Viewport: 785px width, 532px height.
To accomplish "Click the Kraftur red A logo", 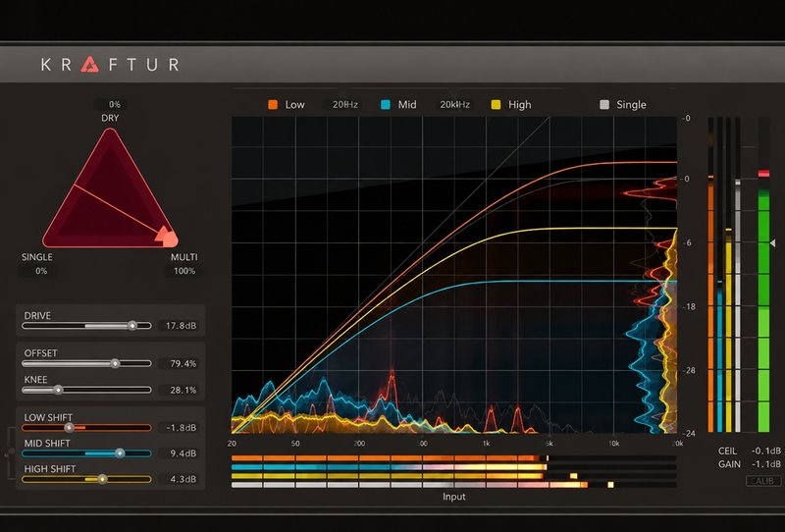I will [90, 64].
